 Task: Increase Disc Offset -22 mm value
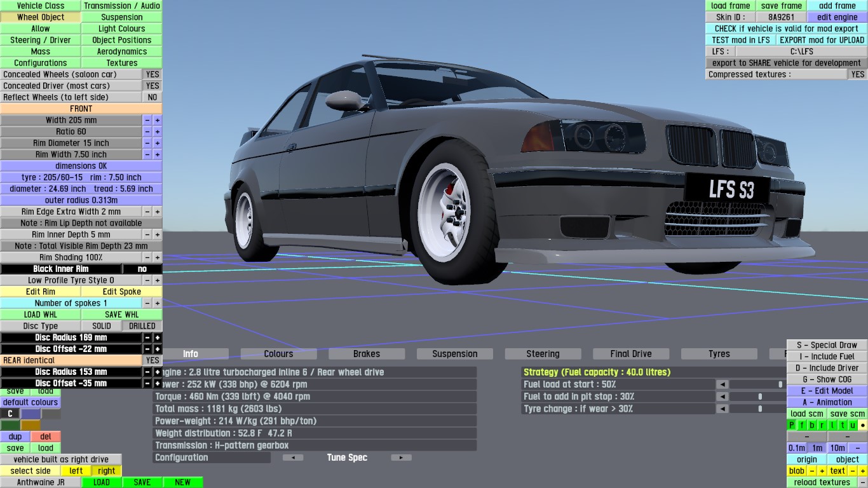pyautogui.click(x=158, y=349)
